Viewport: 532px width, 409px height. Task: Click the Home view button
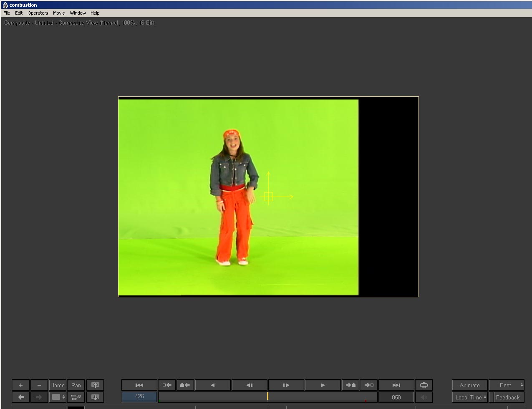tap(58, 385)
